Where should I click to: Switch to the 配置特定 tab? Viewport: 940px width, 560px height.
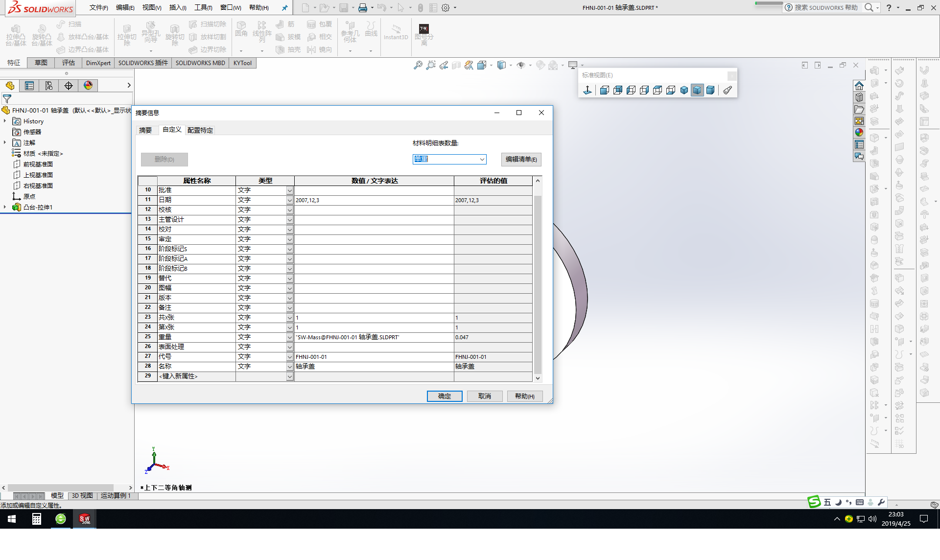click(x=200, y=130)
